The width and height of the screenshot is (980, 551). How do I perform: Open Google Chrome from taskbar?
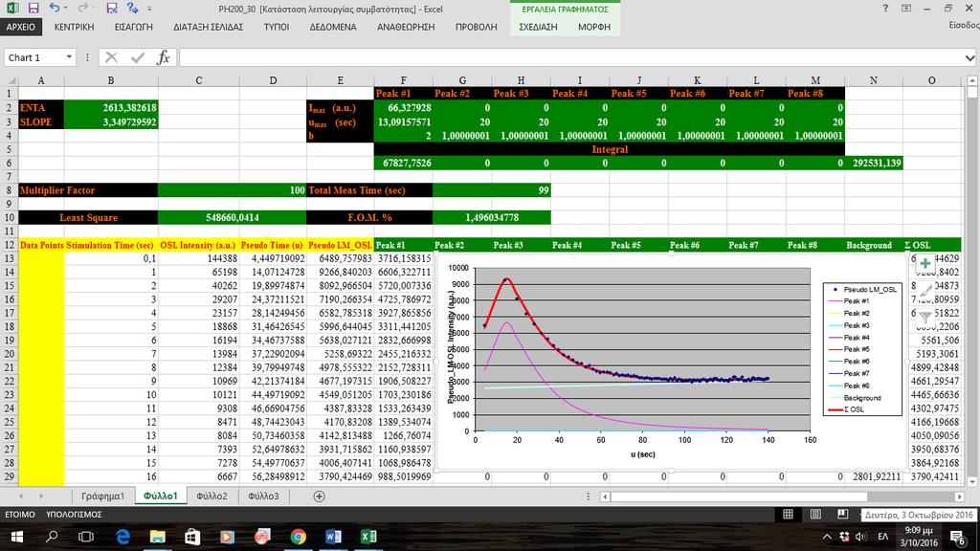(299, 537)
